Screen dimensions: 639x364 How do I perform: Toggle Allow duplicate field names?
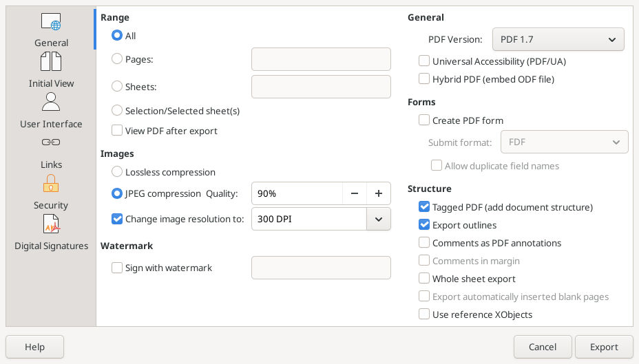pos(437,166)
